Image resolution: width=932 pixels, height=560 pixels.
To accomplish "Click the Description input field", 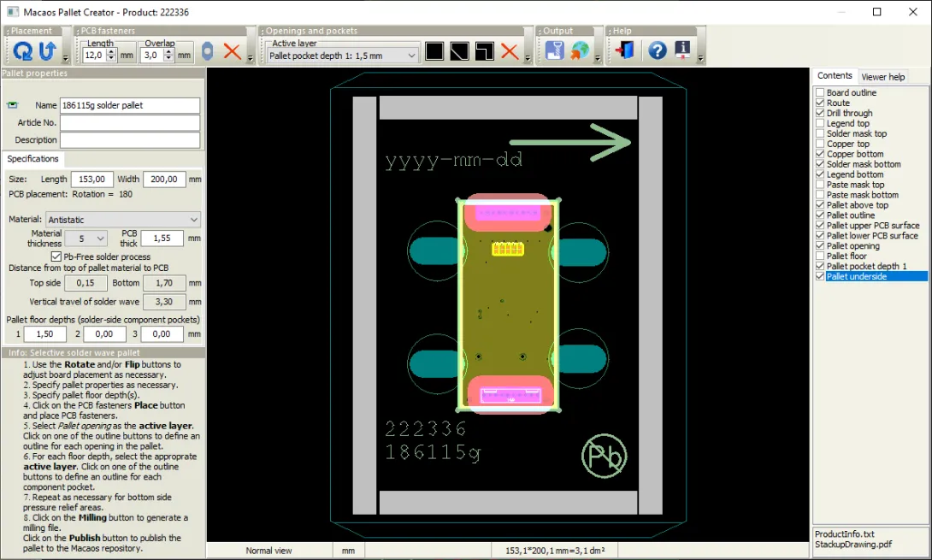I will (130, 139).
